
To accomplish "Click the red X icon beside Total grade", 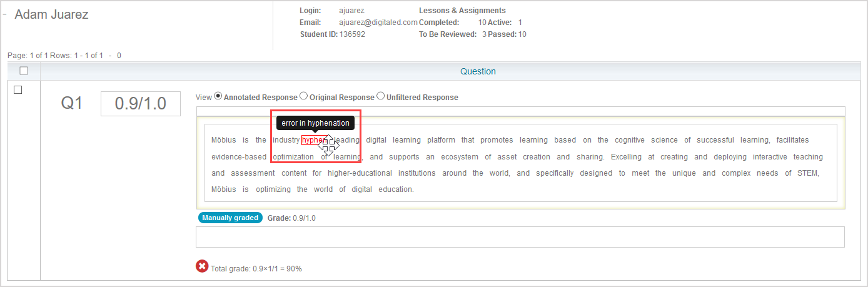I will [x=202, y=267].
